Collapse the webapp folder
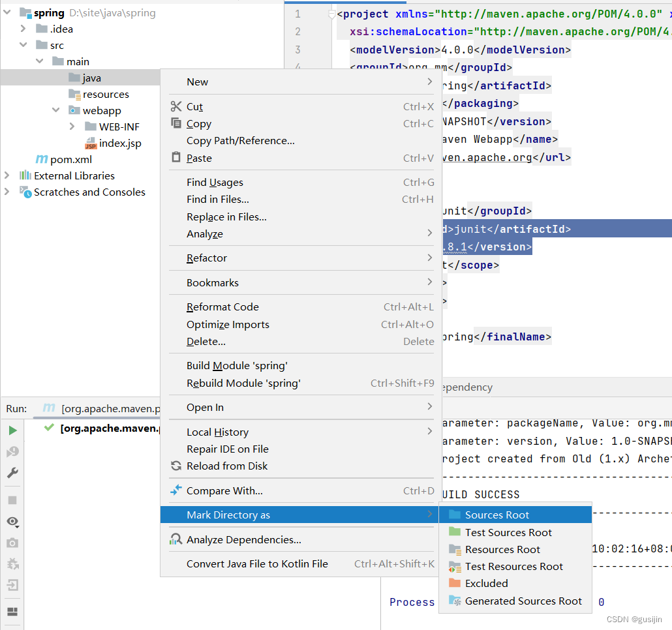This screenshot has width=672, height=630. coord(55,110)
